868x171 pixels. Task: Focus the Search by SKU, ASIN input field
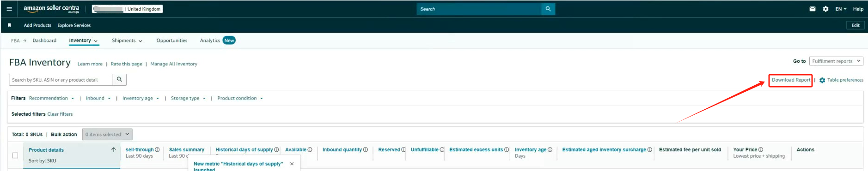coord(61,80)
